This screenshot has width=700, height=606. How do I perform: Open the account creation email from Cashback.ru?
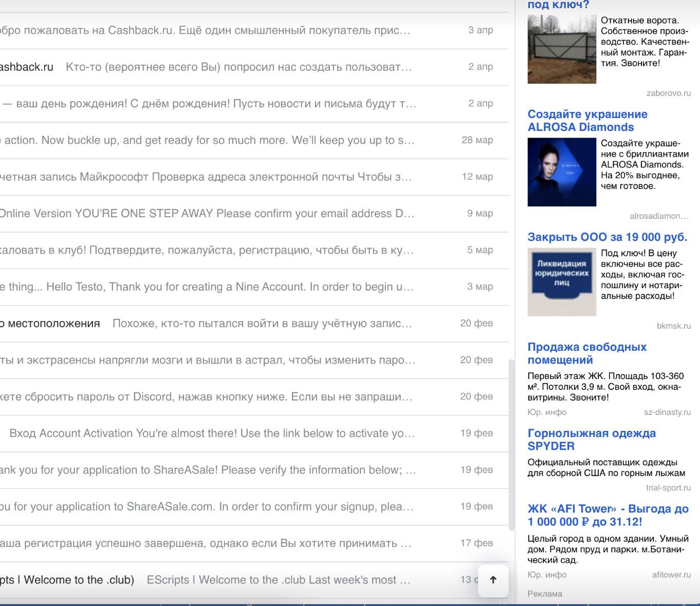231,67
